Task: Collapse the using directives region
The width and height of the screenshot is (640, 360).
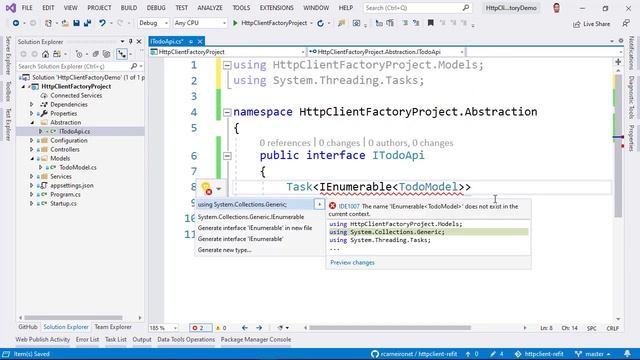Action: (227, 65)
